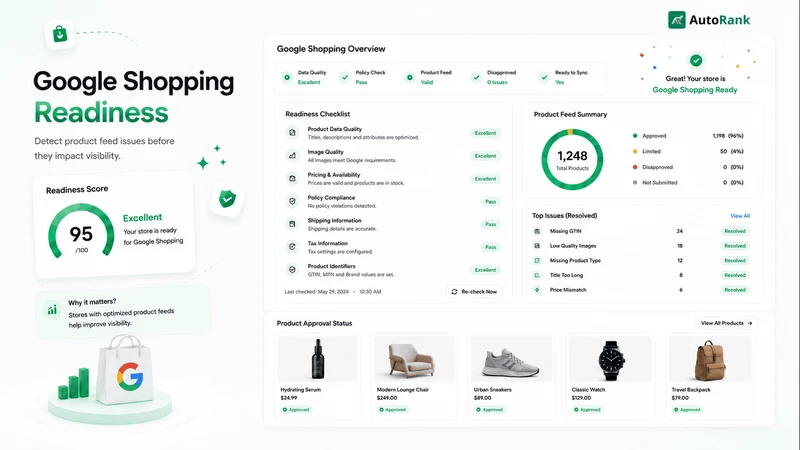Click the $249.00 price text
The height and width of the screenshot is (450, 800).
coord(387,398)
